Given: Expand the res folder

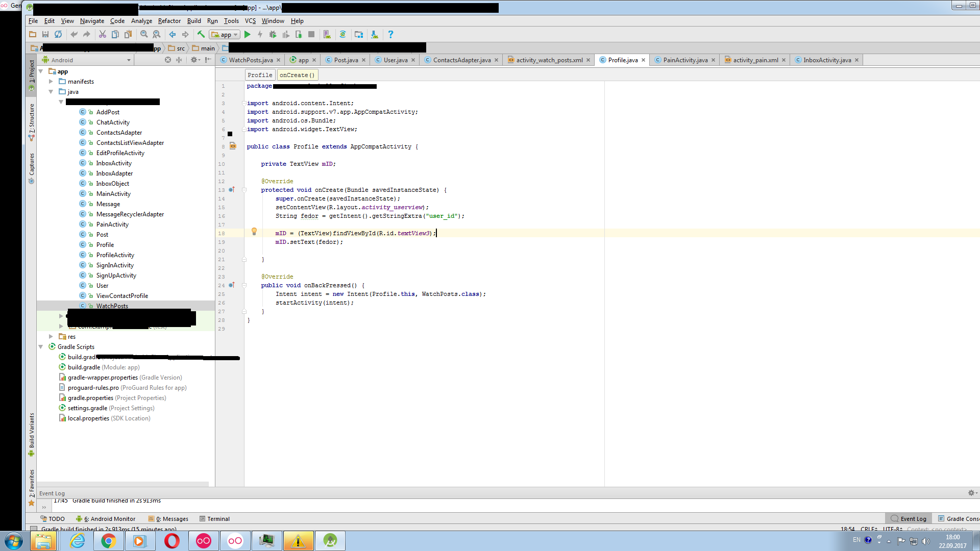Looking at the screenshot, I should tap(51, 337).
